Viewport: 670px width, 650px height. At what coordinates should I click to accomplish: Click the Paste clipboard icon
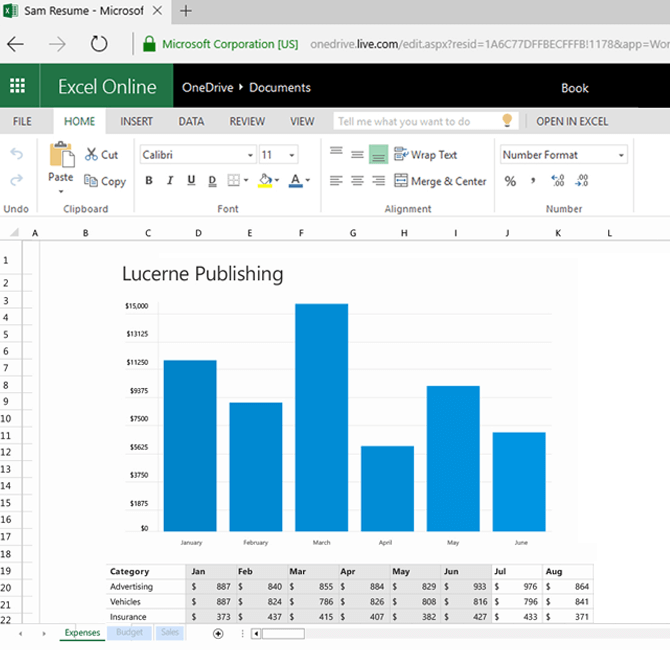click(61, 155)
